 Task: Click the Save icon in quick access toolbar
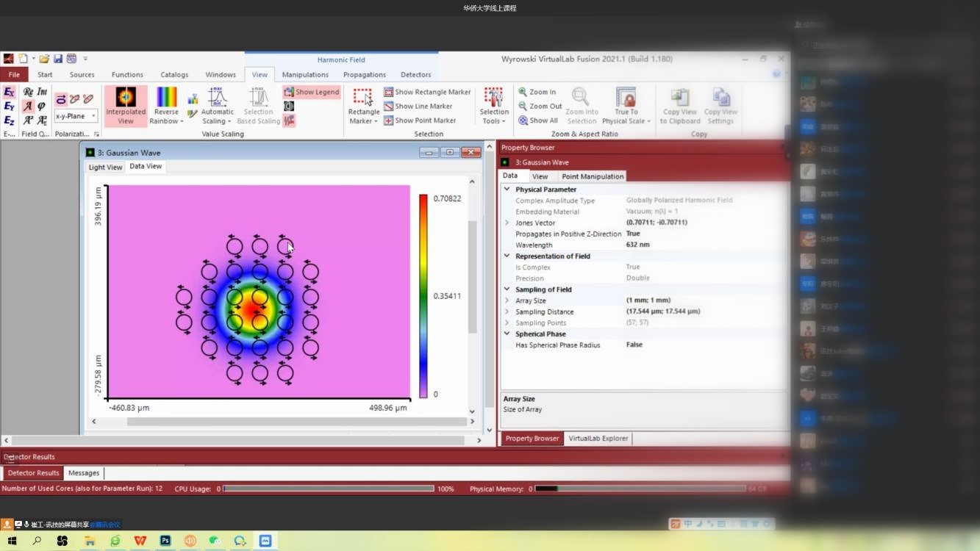[58, 59]
